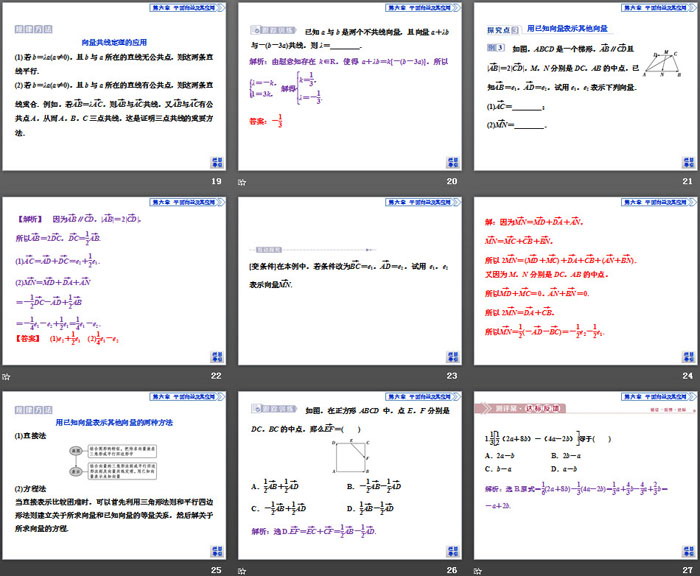The image size is (700, 576).
Task: Click the blue corner icon on slide 26
Action: 453,551
